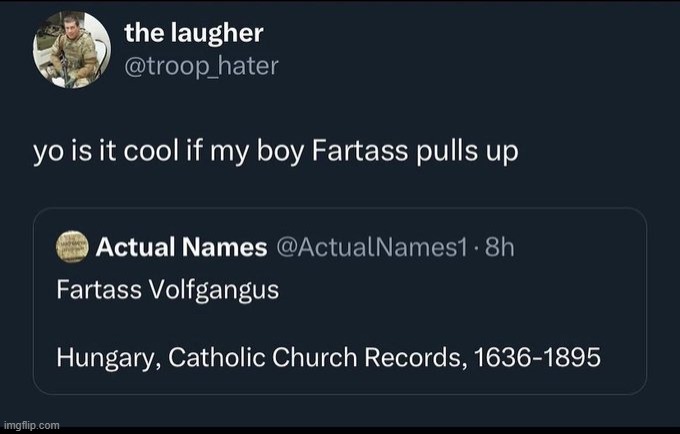Select the Actual Names display name
Image resolution: width=680 pixels, height=434 pixels.
click(x=181, y=247)
